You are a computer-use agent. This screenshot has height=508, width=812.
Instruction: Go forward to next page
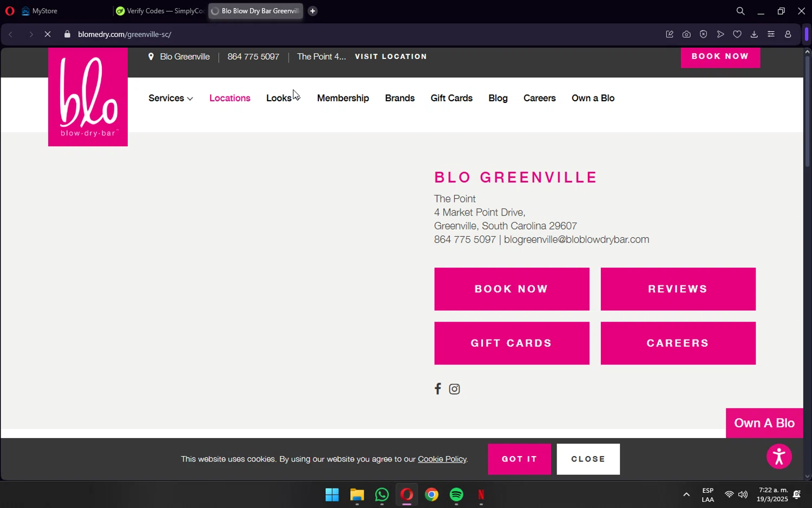[x=31, y=34]
